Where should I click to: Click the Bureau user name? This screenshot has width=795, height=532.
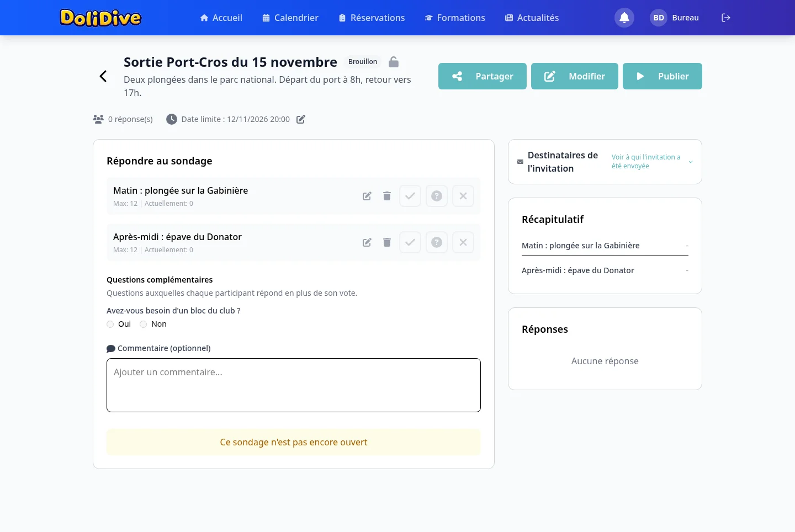click(686, 18)
